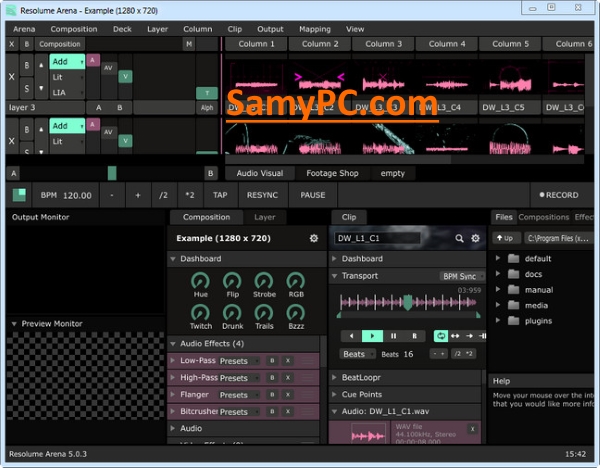The image size is (600, 468).
Task: Click the horizontal scrollbar under the clip grid
Action: (338, 159)
